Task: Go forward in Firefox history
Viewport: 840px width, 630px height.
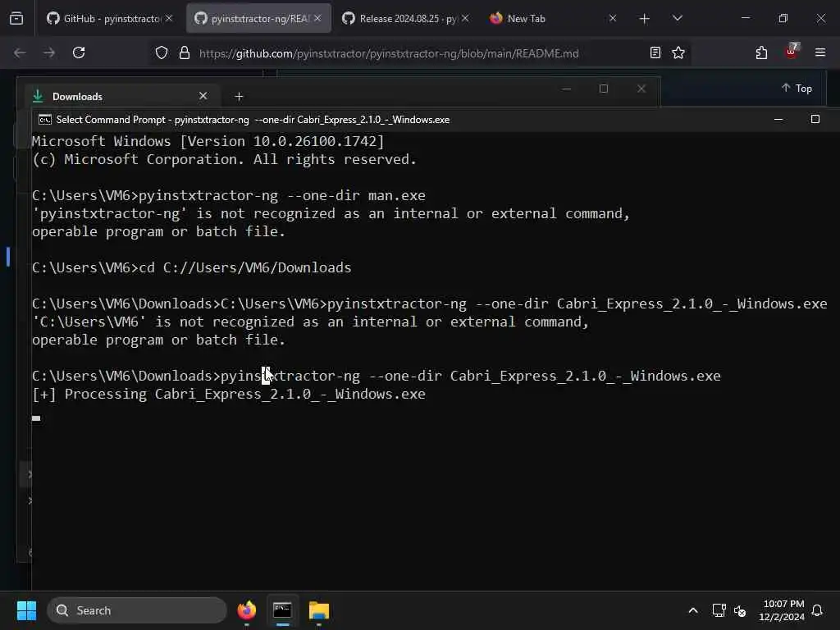Action: [x=49, y=52]
